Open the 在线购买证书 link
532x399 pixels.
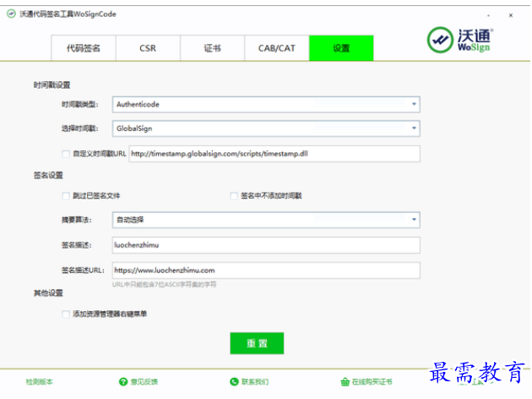tap(372, 382)
